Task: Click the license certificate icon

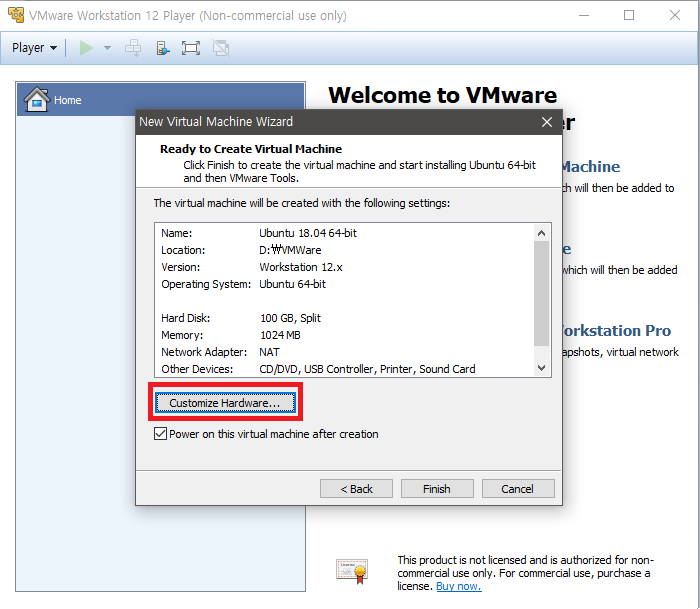Action: point(352,571)
